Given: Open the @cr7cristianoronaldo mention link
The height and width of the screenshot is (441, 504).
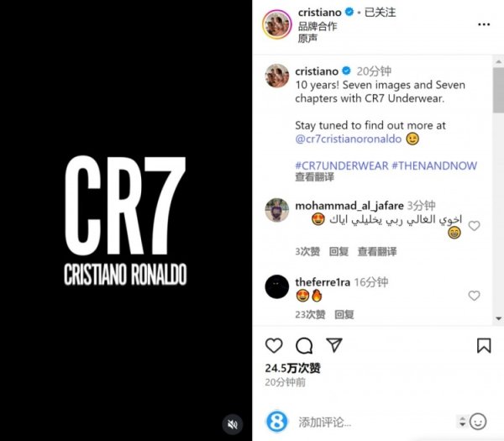Looking at the screenshot, I should (x=349, y=139).
